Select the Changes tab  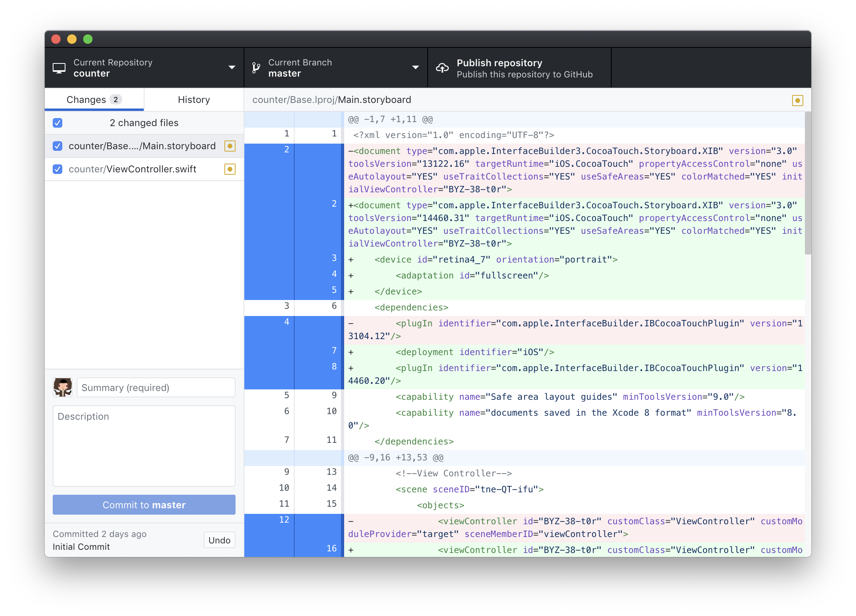94,100
